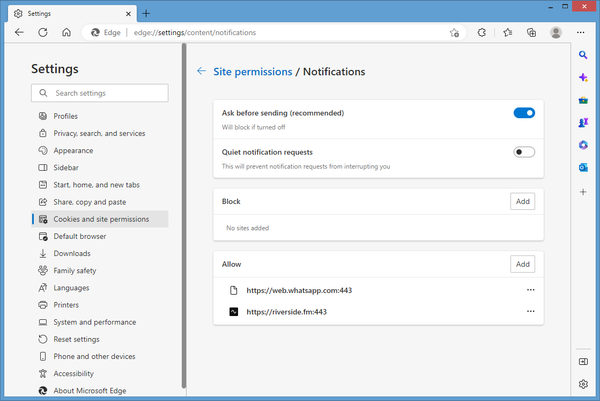Click back arrow beside Site permissions

(201, 71)
